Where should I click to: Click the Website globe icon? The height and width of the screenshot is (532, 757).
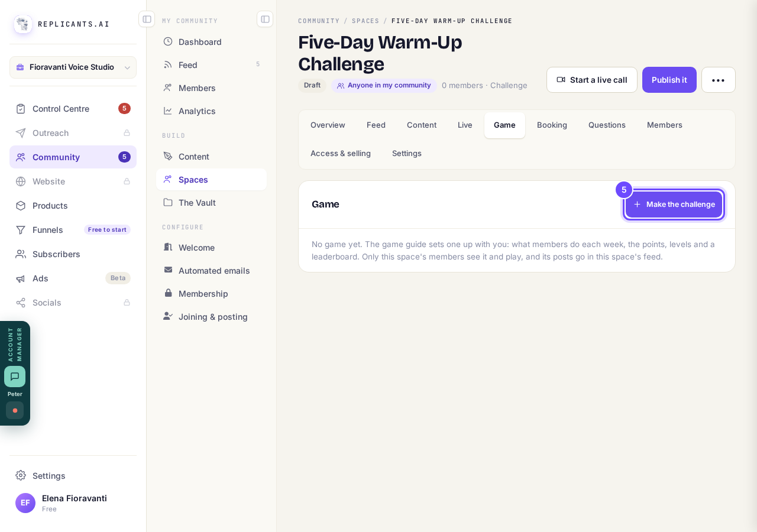tap(21, 181)
